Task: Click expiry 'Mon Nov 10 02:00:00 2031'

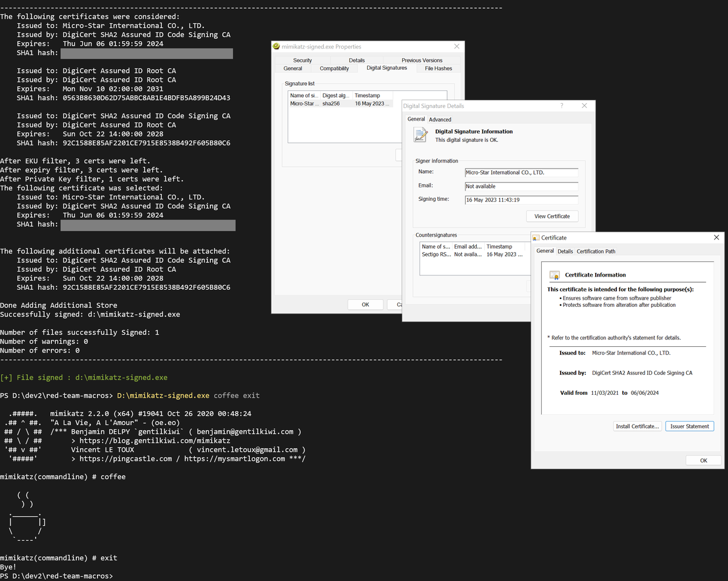Action: tap(113, 89)
